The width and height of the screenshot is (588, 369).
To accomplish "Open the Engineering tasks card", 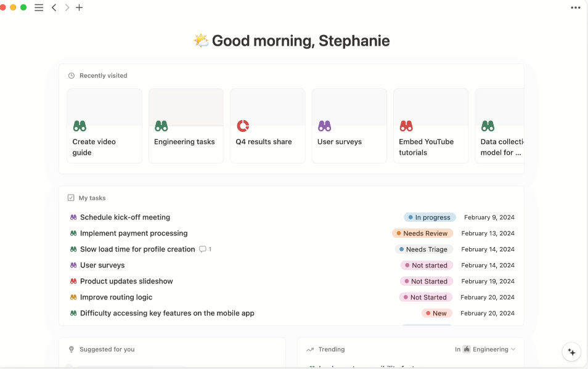I will point(186,126).
